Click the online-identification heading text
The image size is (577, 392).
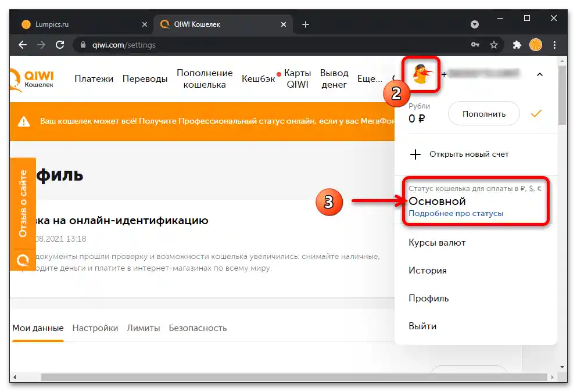pos(122,220)
